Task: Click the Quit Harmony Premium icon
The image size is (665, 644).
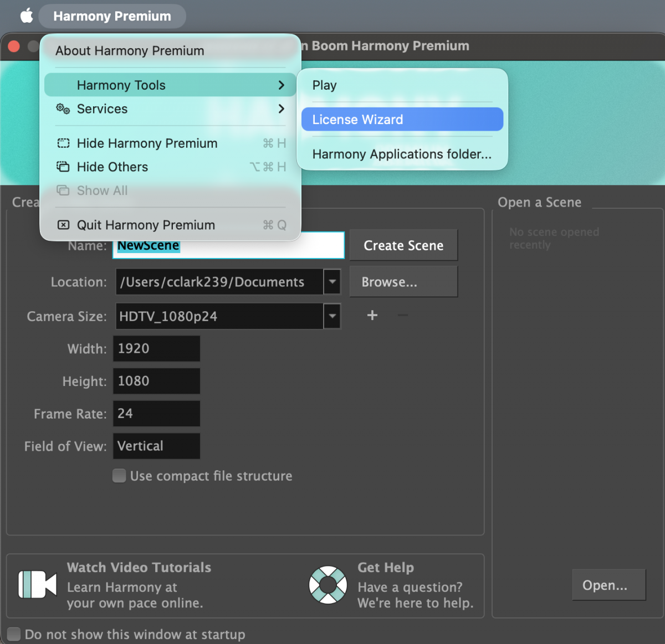Action: point(64,225)
